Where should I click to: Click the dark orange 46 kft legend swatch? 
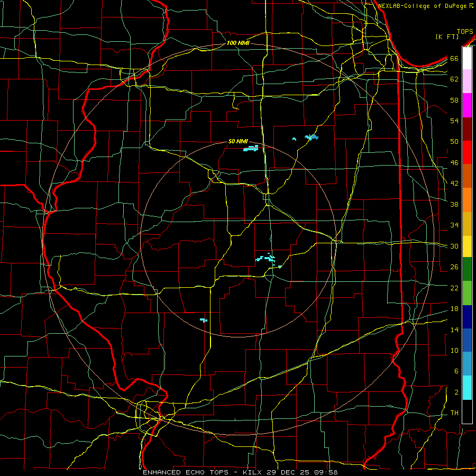point(467,176)
